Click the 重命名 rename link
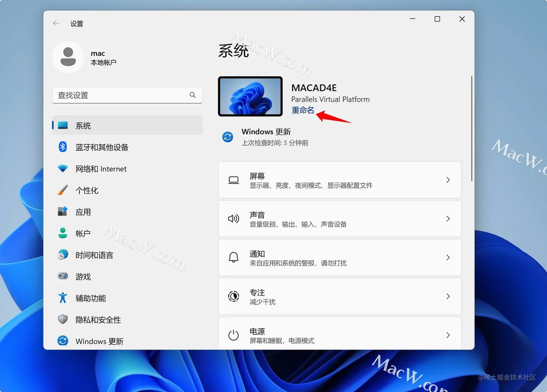547x392 pixels. click(x=303, y=110)
